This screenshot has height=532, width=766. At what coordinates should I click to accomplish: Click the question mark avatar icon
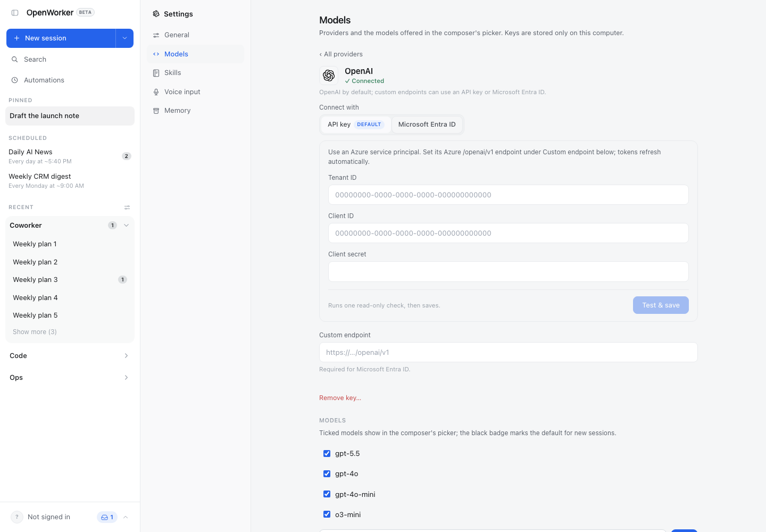tap(17, 517)
